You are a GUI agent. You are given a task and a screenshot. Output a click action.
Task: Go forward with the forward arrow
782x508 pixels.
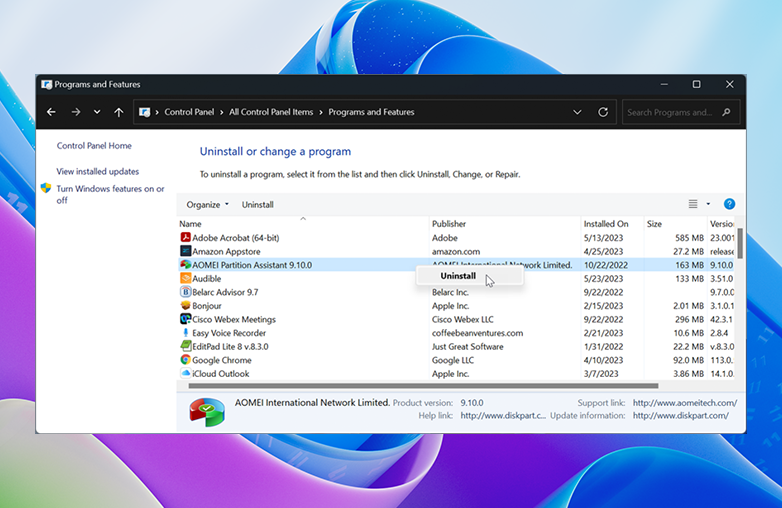[x=76, y=112]
